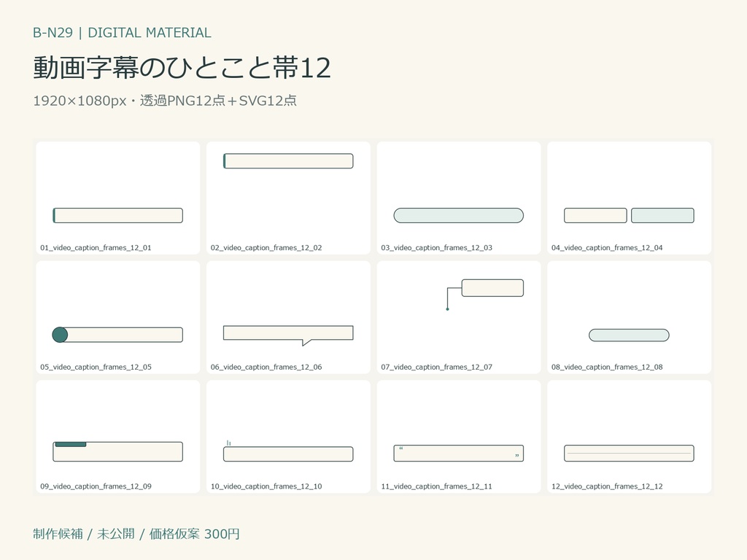The image size is (747, 560).
Task: Click filename 09_video_caption_frames_12_09
Action: (x=96, y=486)
